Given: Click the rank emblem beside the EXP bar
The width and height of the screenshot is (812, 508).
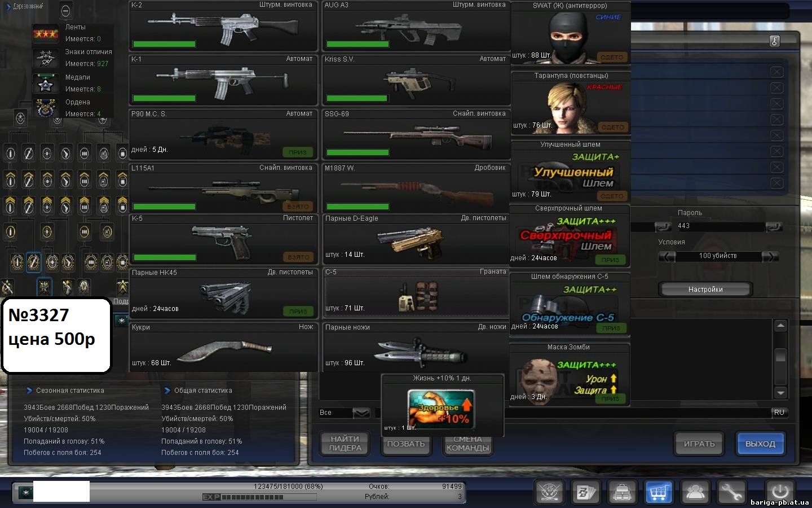Looking at the screenshot, I should point(25,493).
